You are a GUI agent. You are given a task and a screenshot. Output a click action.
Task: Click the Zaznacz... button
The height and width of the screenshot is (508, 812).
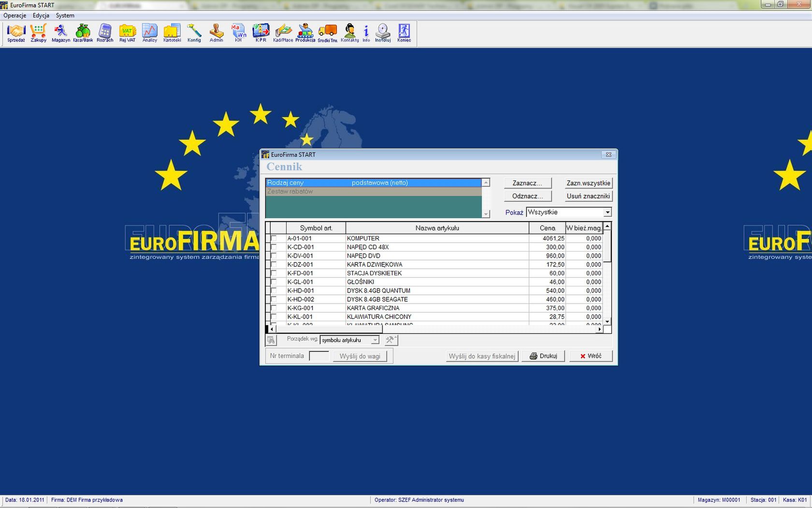tap(527, 183)
